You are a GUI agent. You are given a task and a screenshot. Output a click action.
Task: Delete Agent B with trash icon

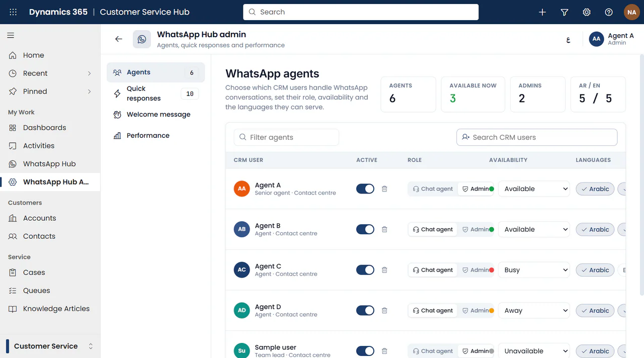(x=384, y=229)
